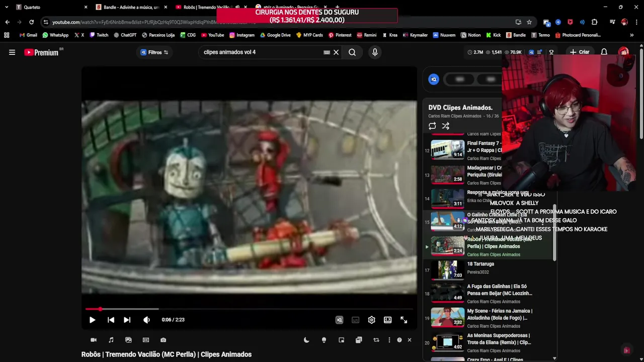
Task: Open picture-in-picture popup player
Action: [x=341, y=340]
